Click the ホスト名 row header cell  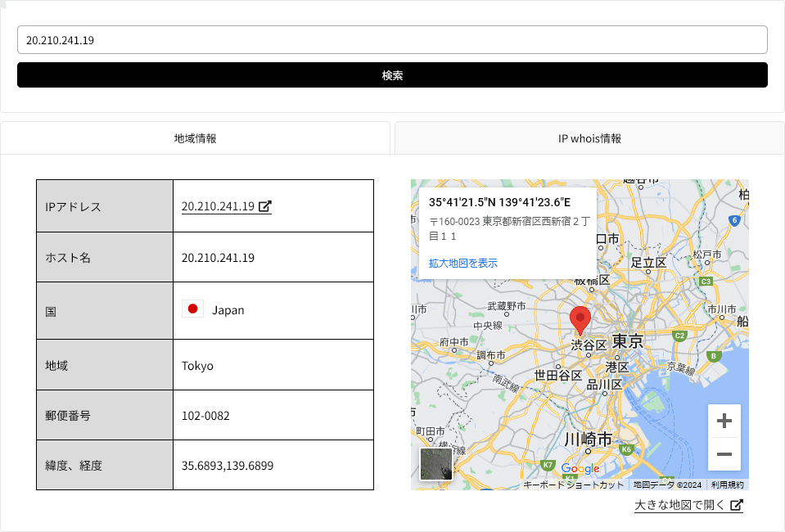[x=105, y=257]
